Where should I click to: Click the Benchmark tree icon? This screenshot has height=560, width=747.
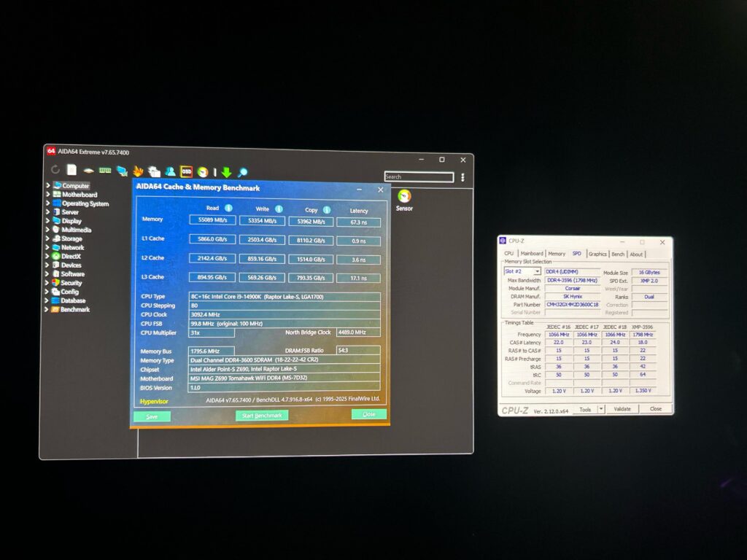click(x=55, y=309)
